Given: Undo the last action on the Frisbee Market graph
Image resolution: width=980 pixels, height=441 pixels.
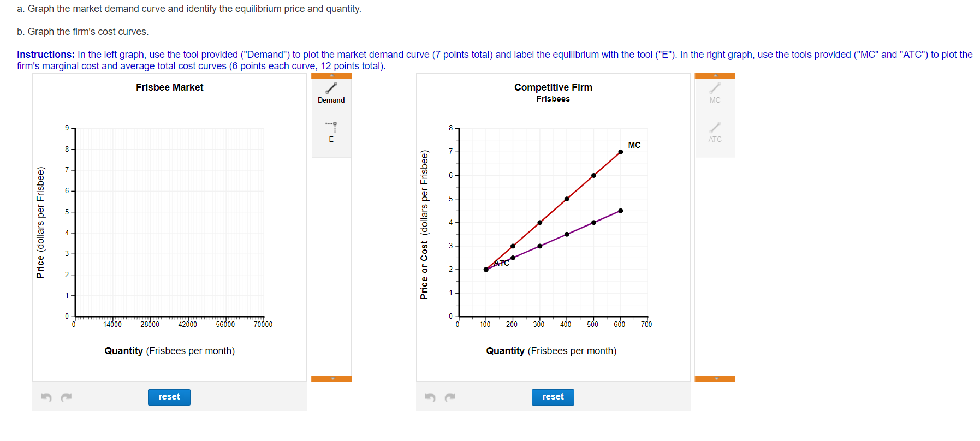Looking at the screenshot, I should click(46, 397).
